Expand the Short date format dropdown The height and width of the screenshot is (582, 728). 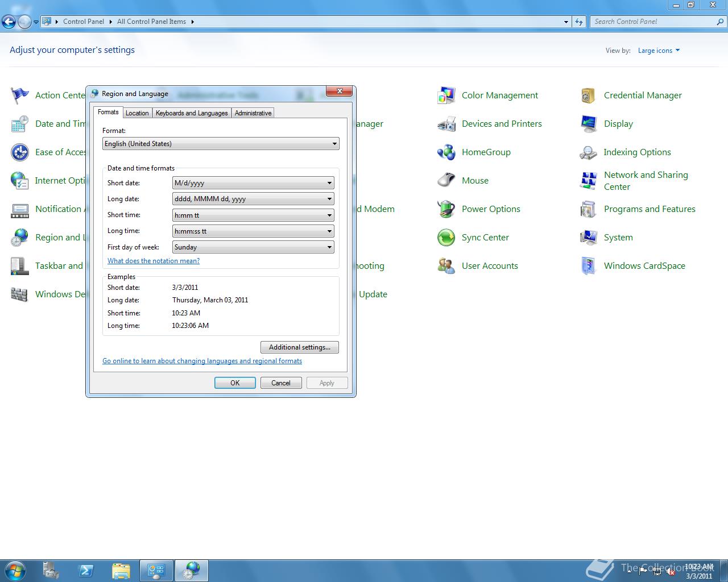(253, 183)
